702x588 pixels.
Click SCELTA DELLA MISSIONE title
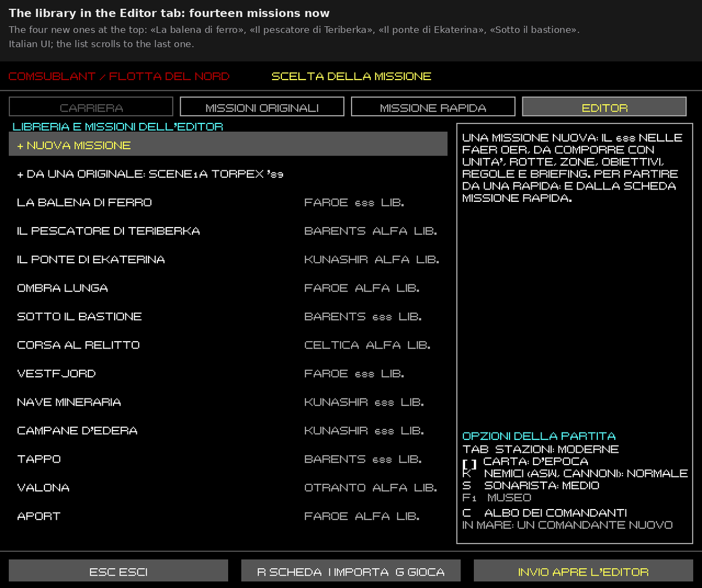(x=351, y=76)
